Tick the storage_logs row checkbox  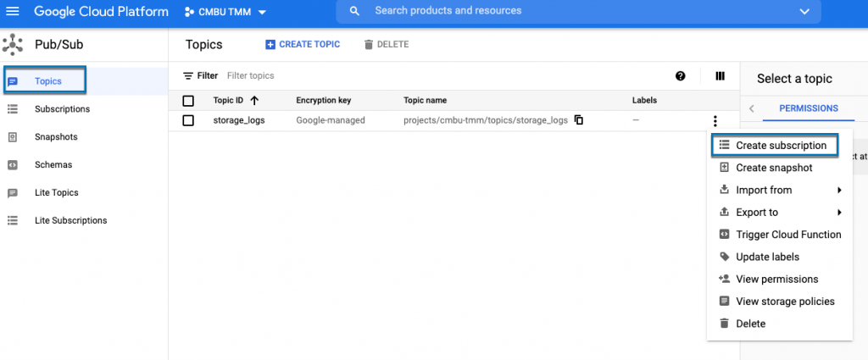point(188,120)
